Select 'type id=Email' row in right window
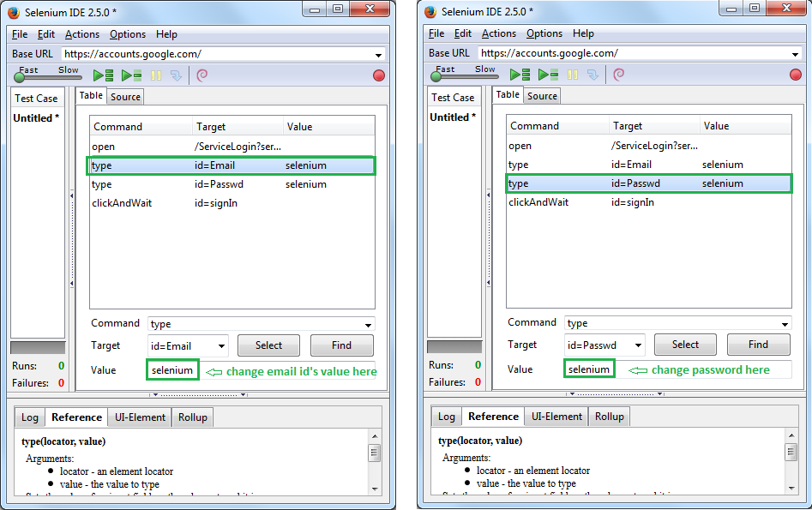The image size is (812, 510). (x=649, y=165)
